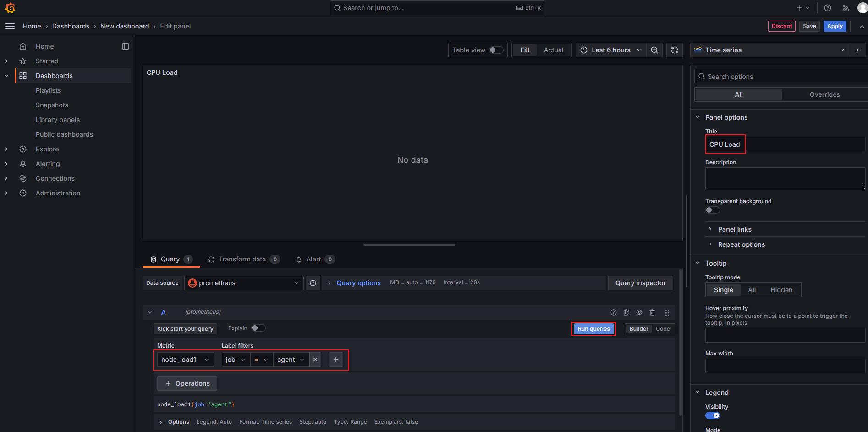868x432 pixels.
Task: Click the Description text area
Action: 785,179
